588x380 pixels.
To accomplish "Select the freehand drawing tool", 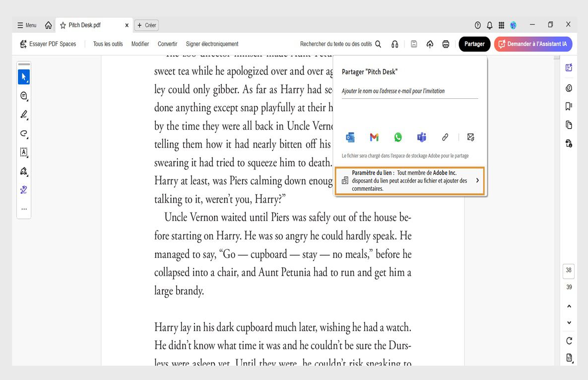I will [x=23, y=134].
